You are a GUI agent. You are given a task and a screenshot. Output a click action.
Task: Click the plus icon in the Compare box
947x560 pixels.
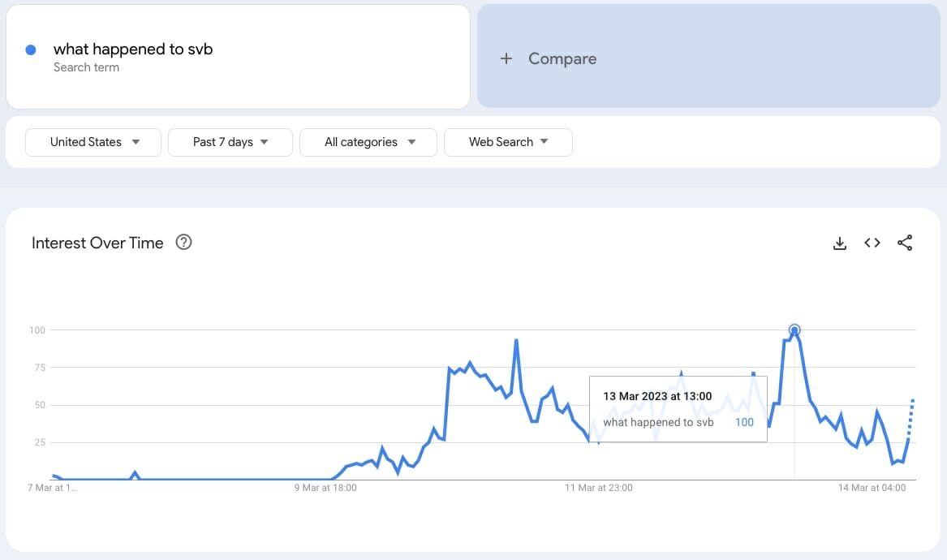506,58
